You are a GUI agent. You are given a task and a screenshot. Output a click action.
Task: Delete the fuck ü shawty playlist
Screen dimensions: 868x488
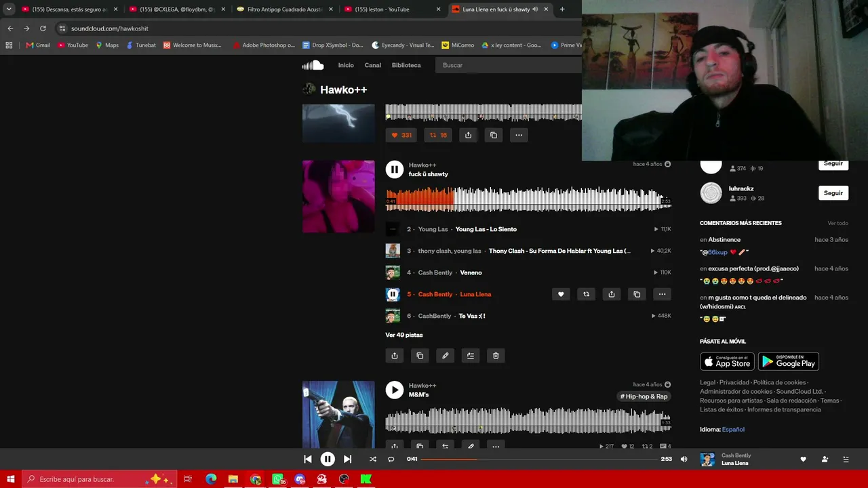click(x=496, y=356)
